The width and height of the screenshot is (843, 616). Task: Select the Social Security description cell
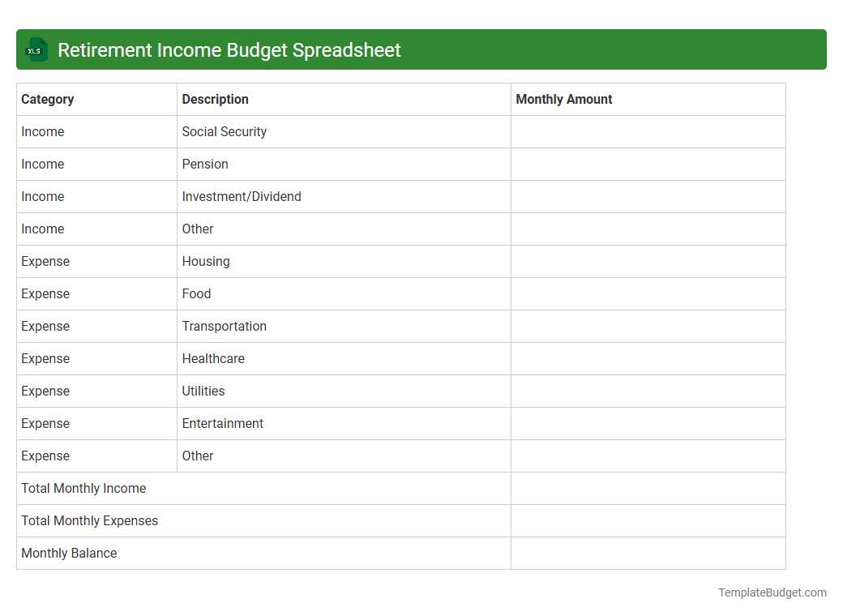(x=223, y=131)
